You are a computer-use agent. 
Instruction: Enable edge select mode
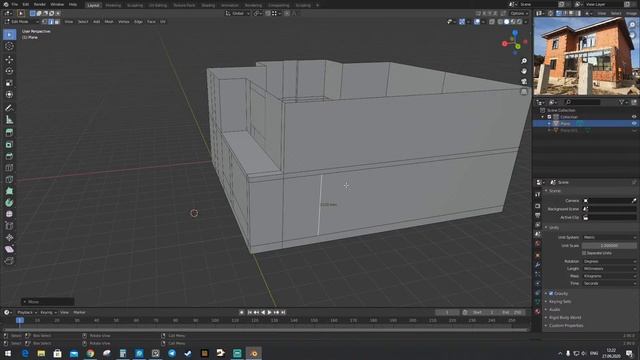tap(51, 22)
